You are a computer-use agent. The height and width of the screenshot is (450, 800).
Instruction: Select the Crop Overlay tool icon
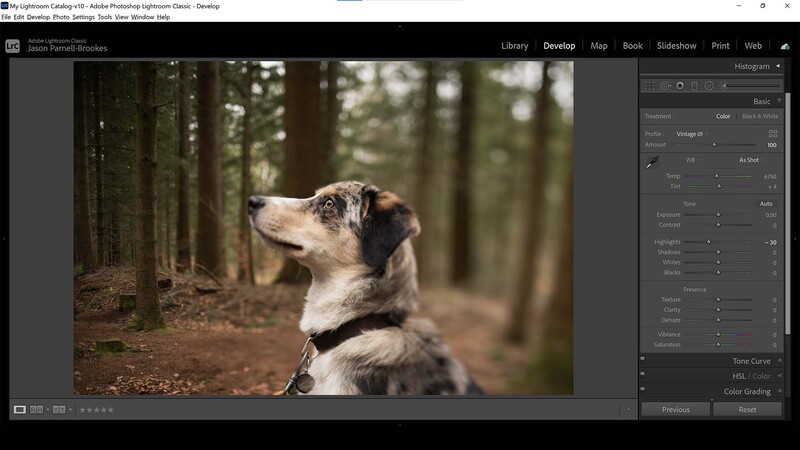(649, 86)
